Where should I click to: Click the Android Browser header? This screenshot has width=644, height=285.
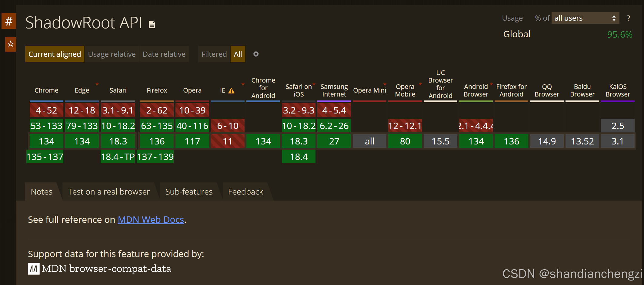pos(476,90)
